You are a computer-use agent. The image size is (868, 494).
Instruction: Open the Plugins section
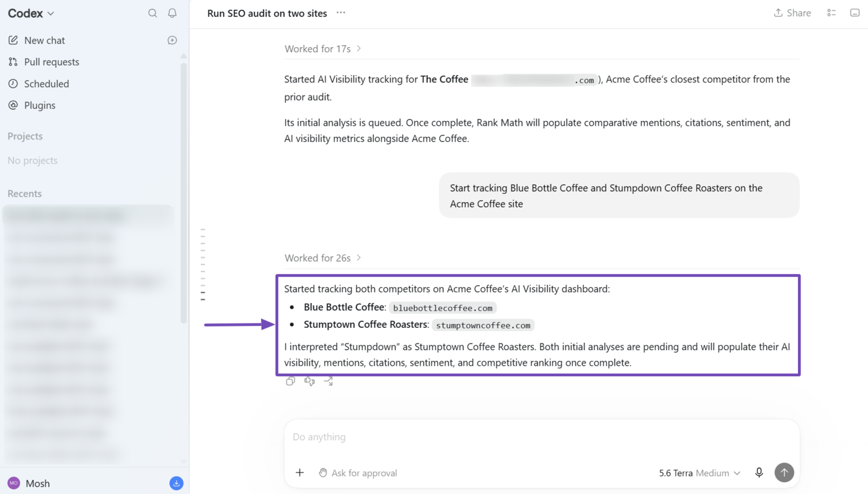click(x=40, y=105)
